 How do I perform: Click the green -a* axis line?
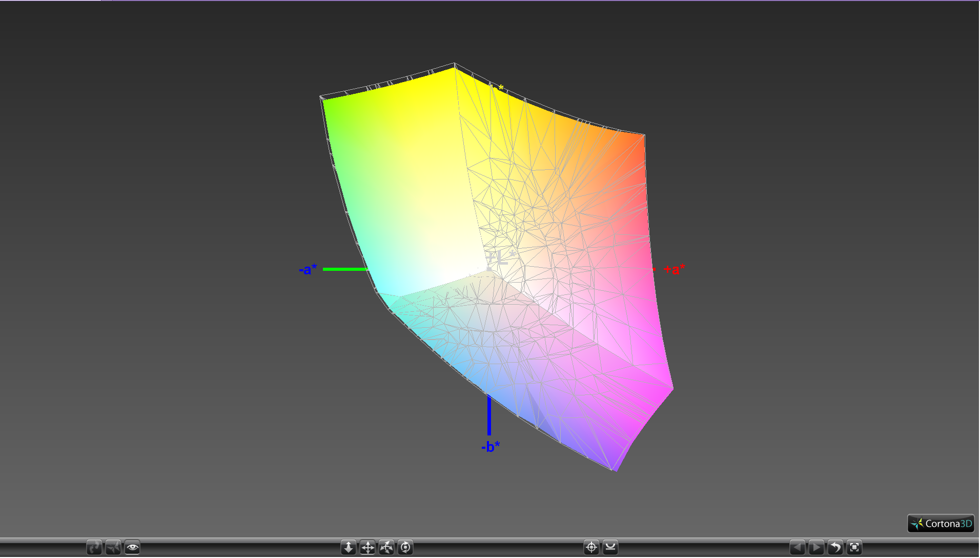coord(345,269)
